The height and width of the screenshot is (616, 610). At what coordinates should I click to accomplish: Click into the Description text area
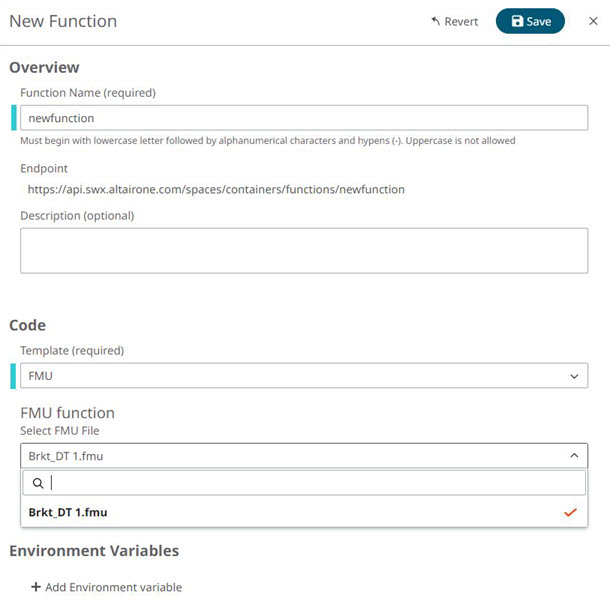[303, 250]
